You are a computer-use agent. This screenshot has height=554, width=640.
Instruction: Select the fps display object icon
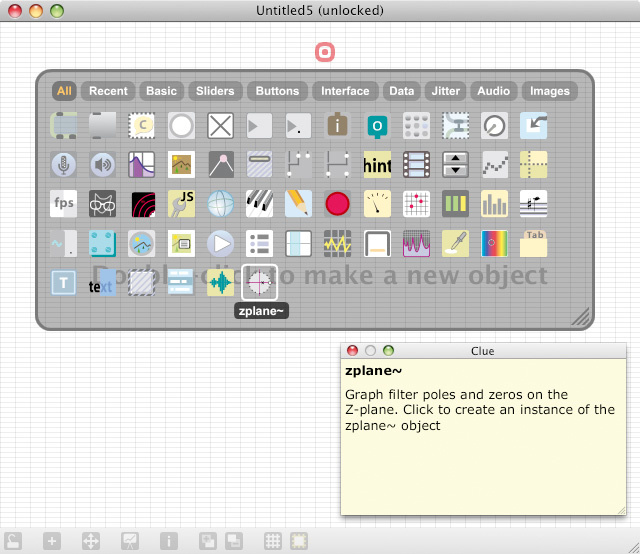click(63, 203)
